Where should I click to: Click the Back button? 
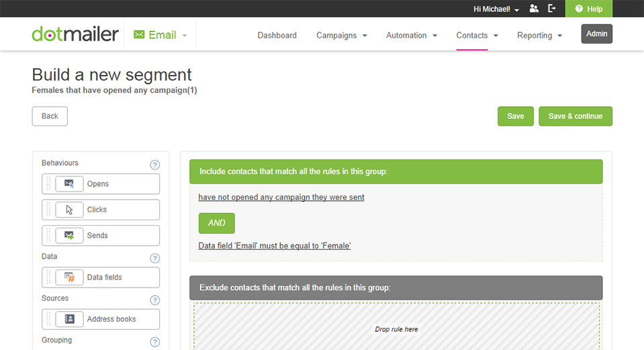coord(50,116)
